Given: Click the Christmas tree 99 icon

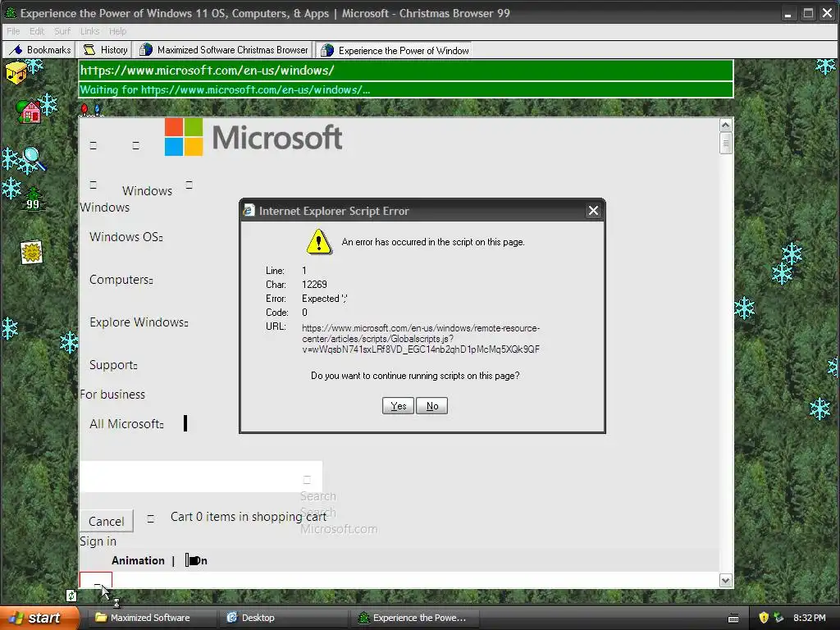Looking at the screenshot, I should [x=33, y=199].
